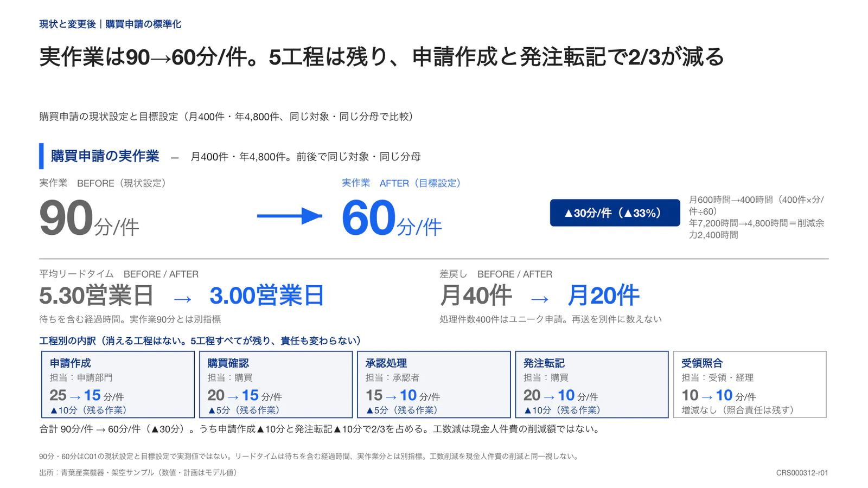Click the note '処理件数400件はユニーク申請'
This screenshot has height=488, width=868.
pyautogui.click(x=502, y=319)
